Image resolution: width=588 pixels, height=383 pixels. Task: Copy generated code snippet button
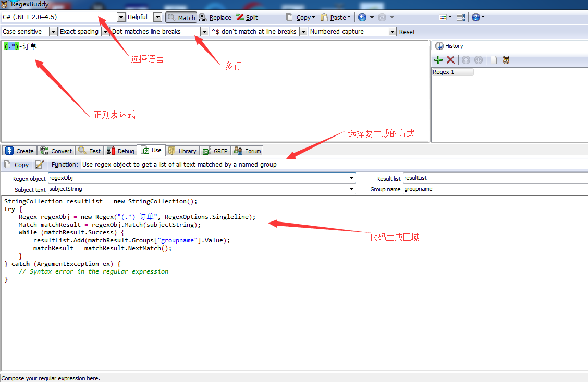17,165
